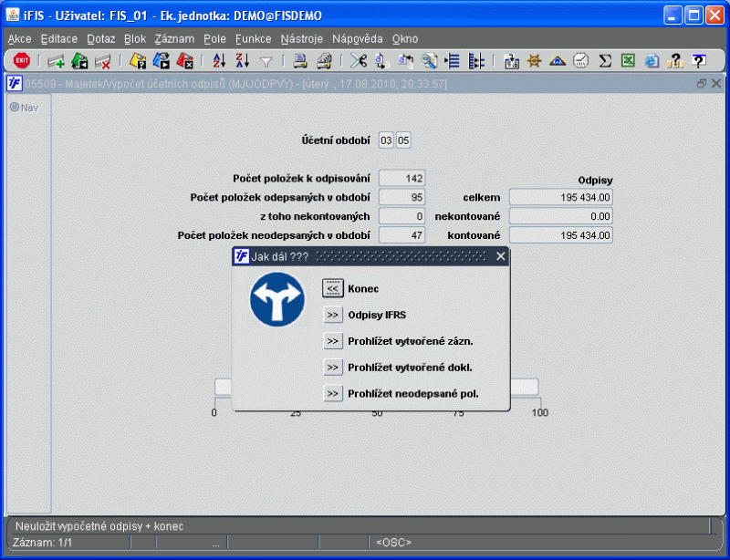The height and width of the screenshot is (560, 730).
Task: Select the Nav radio button
Action: pos(15,107)
